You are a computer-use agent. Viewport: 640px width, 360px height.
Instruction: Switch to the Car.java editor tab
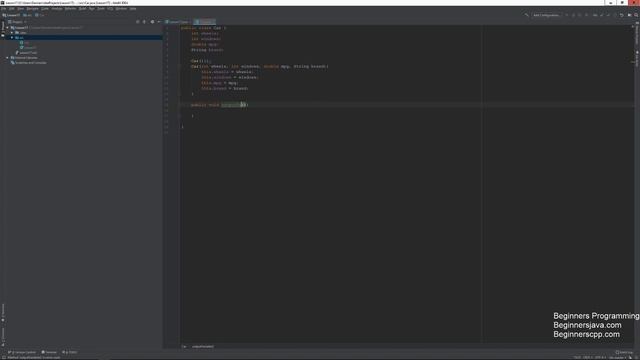204,22
